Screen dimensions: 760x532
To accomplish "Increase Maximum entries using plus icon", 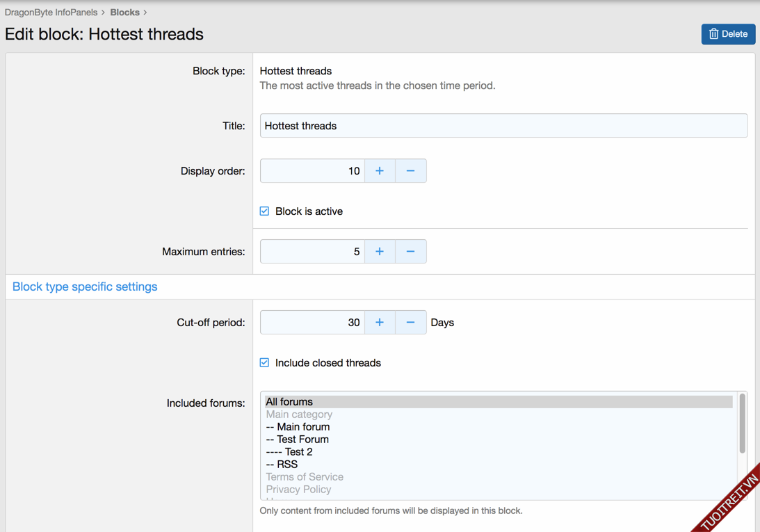I will 380,252.
